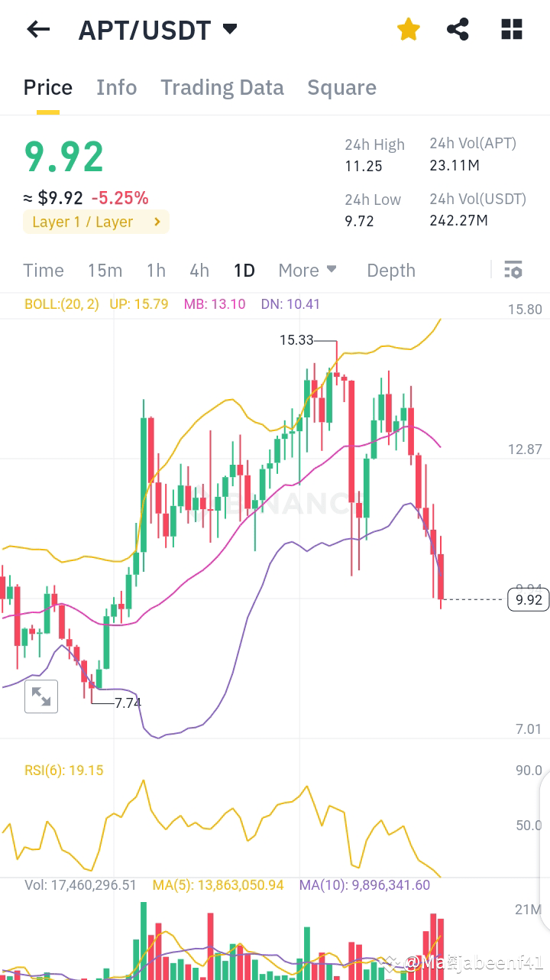Tap the RSI(6) indicator label
The image size is (550, 980).
[63, 770]
